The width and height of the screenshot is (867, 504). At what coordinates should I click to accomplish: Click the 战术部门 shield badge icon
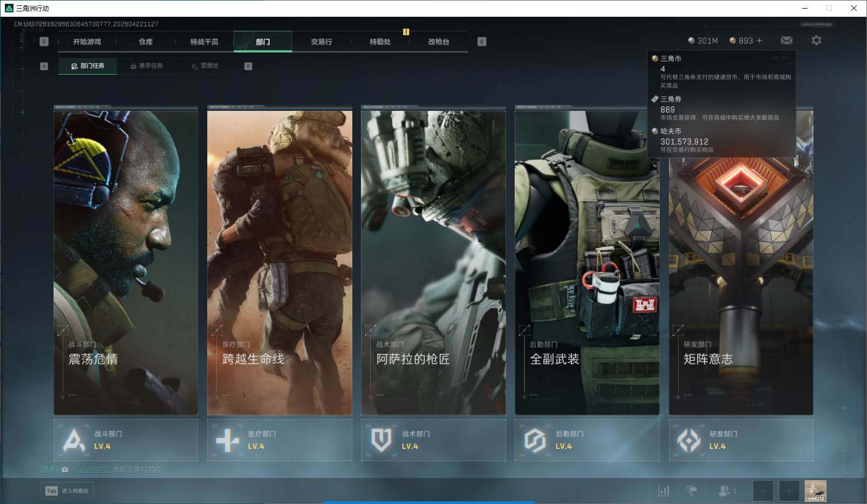[x=381, y=440]
